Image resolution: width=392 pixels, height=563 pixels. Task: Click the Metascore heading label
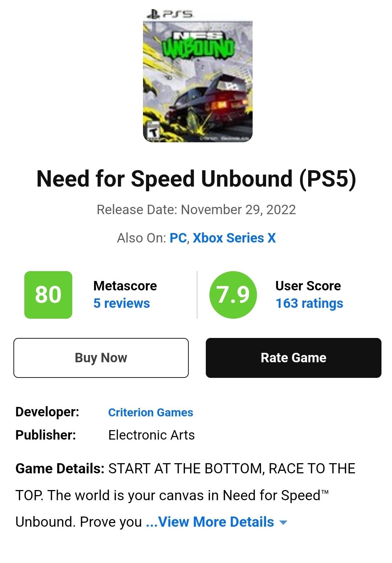(x=125, y=286)
